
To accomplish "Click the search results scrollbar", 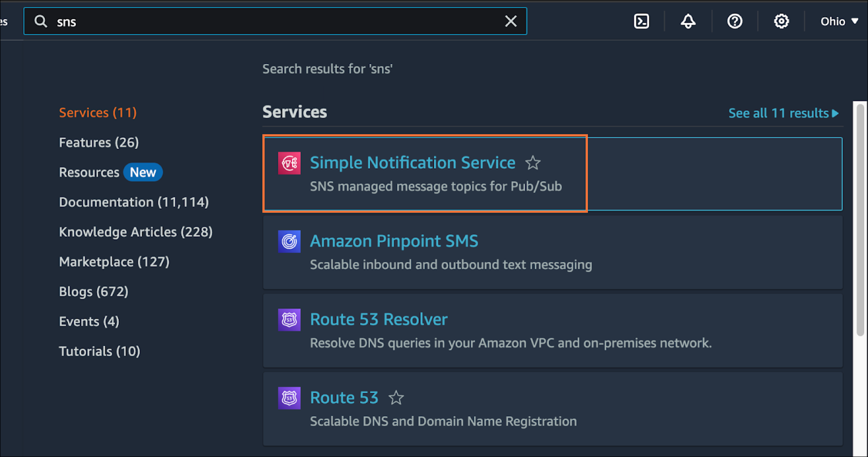I will (x=860, y=220).
